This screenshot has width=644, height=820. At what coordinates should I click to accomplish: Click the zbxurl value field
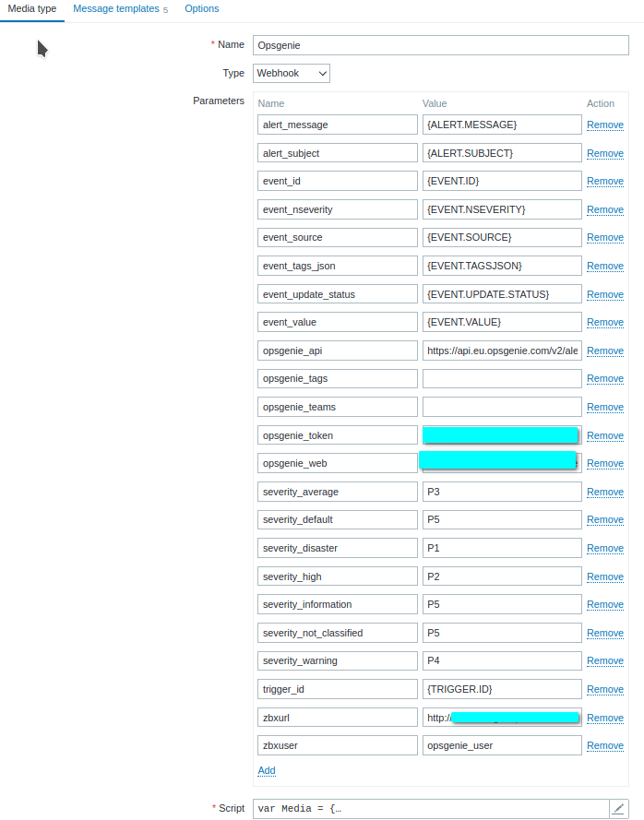[x=502, y=718]
